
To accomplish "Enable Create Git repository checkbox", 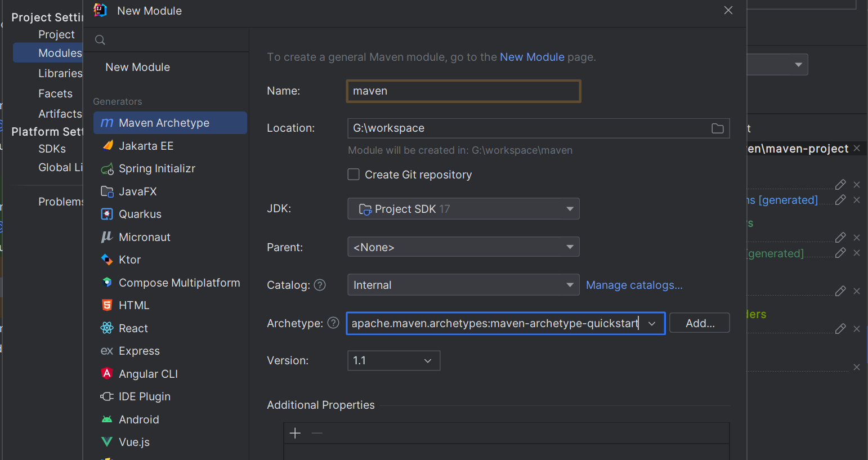I will coord(354,175).
